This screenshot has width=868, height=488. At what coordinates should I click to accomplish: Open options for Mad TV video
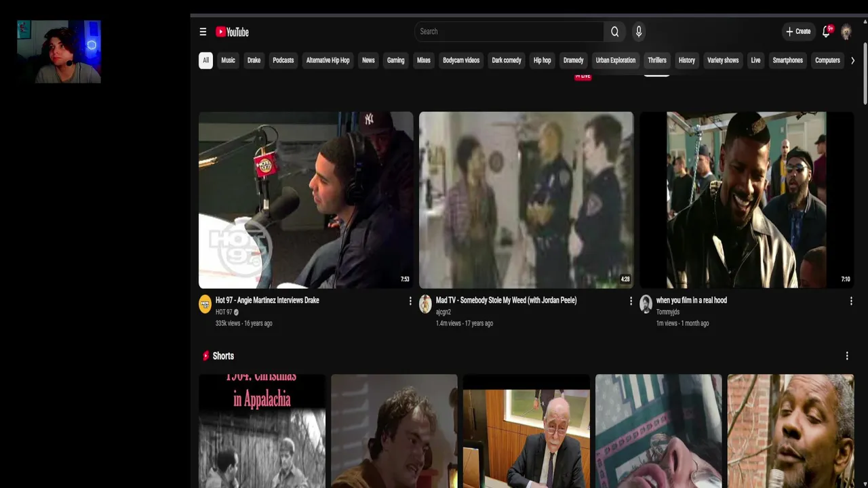click(631, 301)
